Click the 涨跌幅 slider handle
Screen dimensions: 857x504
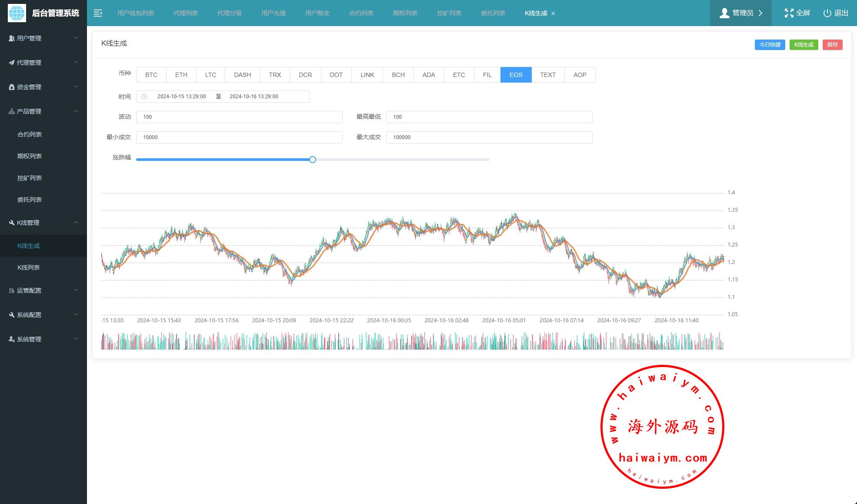pos(313,160)
